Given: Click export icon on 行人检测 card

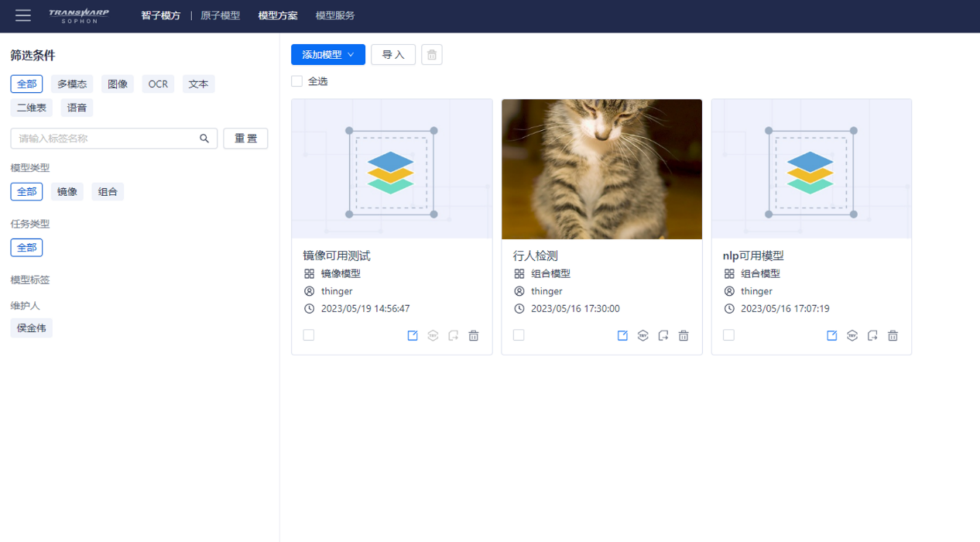Looking at the screenshot, I should click(663, 335).
